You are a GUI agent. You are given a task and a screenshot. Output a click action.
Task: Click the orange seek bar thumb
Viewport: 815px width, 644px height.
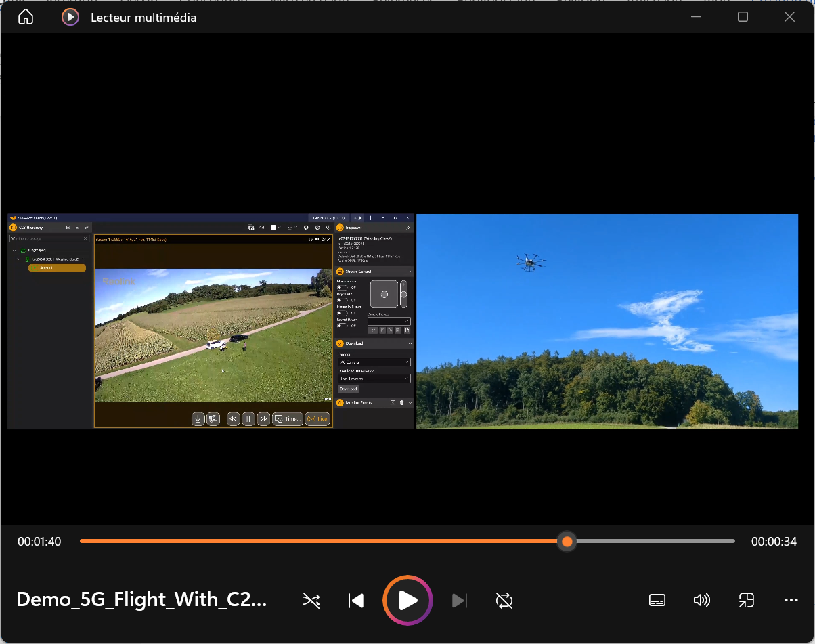pyautogui.click(x=567, y=542)
